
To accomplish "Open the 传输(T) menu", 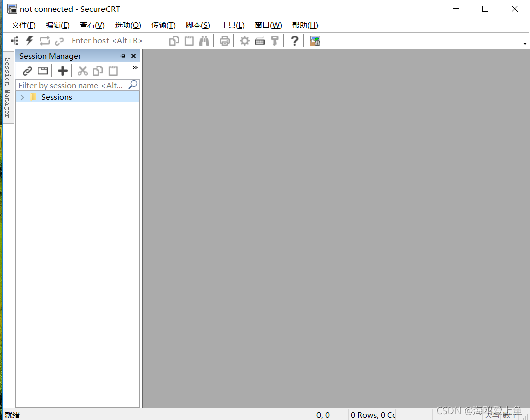I will (163, 25).
